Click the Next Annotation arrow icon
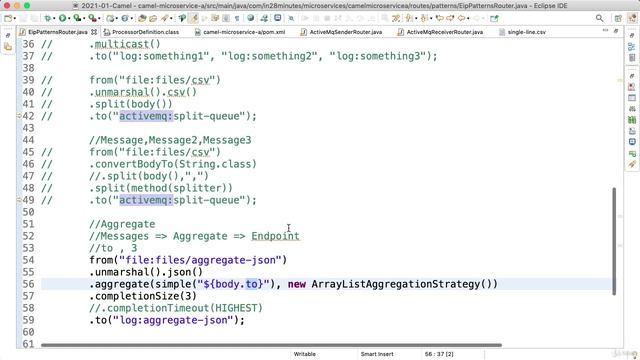 [x=409, y=18]
